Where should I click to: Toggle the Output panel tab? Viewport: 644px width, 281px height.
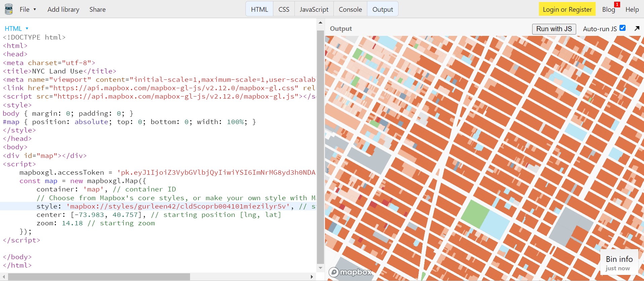point(382,9)
